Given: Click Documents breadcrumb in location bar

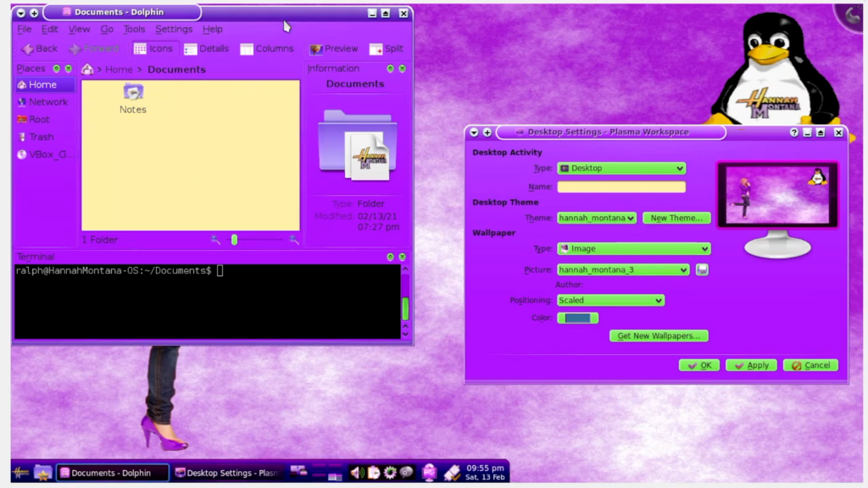Looking at the screenshot, I should coord(176,69).
